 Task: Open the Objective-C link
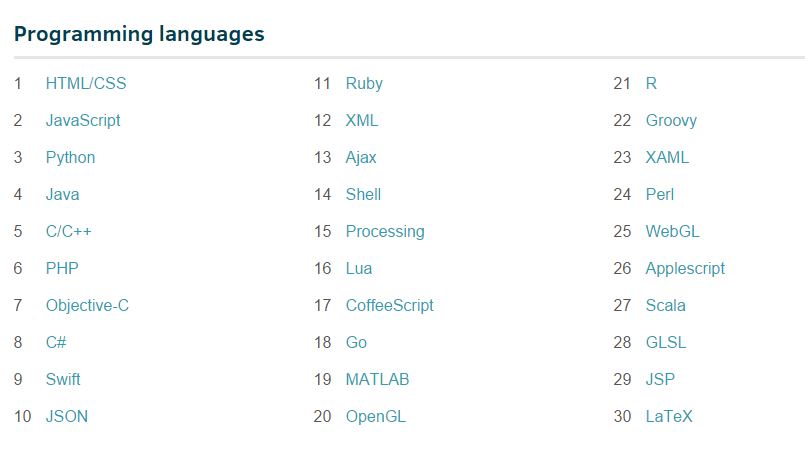point(87,306)
